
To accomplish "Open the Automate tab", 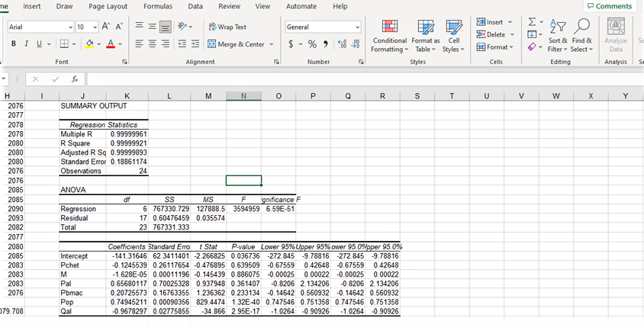I will click(x=301, y=6).
